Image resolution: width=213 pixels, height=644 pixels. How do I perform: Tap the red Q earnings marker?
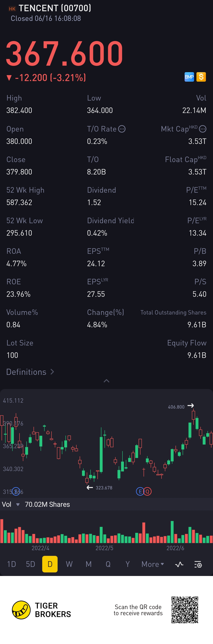[x=148, y=492]
